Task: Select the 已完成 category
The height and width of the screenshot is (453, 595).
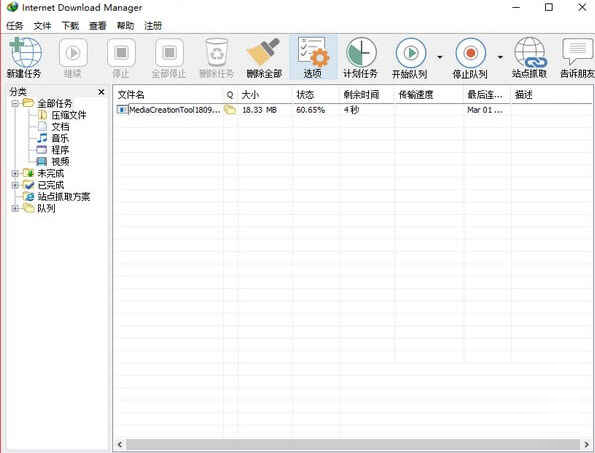Action: pos(50,185)
